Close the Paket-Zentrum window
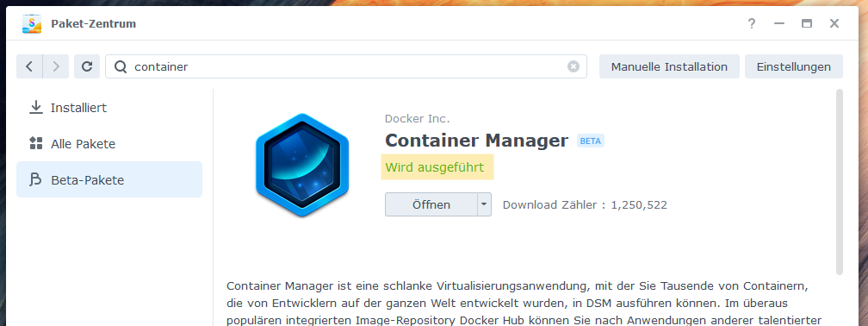 (834, 23)
